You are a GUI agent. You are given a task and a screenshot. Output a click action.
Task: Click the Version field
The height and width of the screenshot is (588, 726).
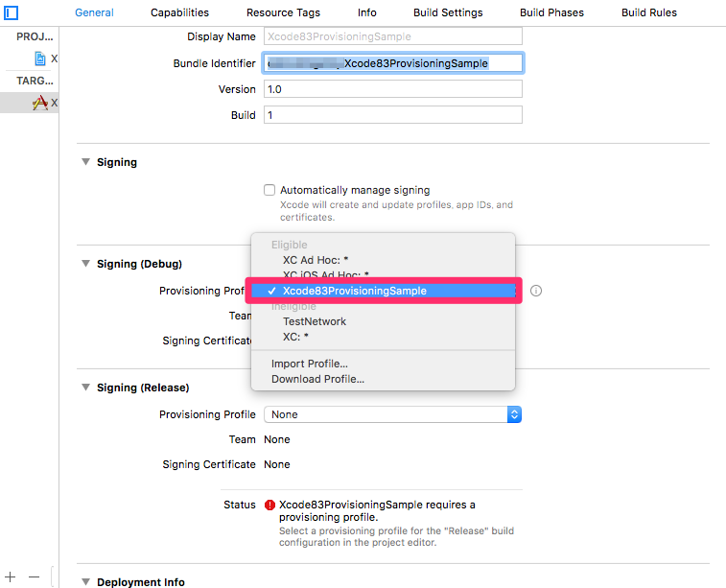392,89
